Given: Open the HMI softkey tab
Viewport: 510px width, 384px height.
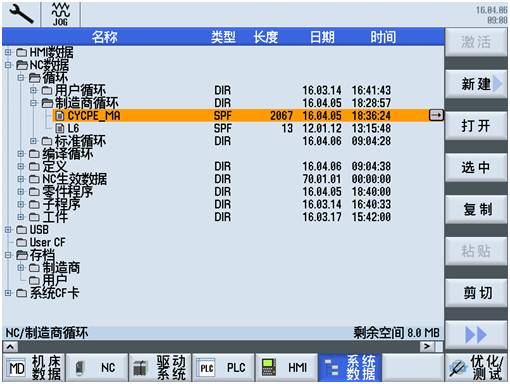Looking at the screenshot, I should [287, 368].
